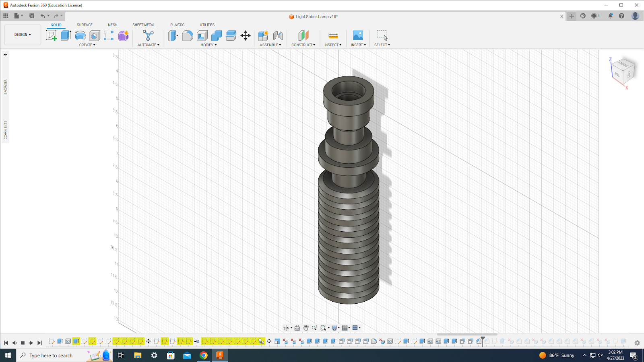Switch to the Mesh tab

(112, 25)
